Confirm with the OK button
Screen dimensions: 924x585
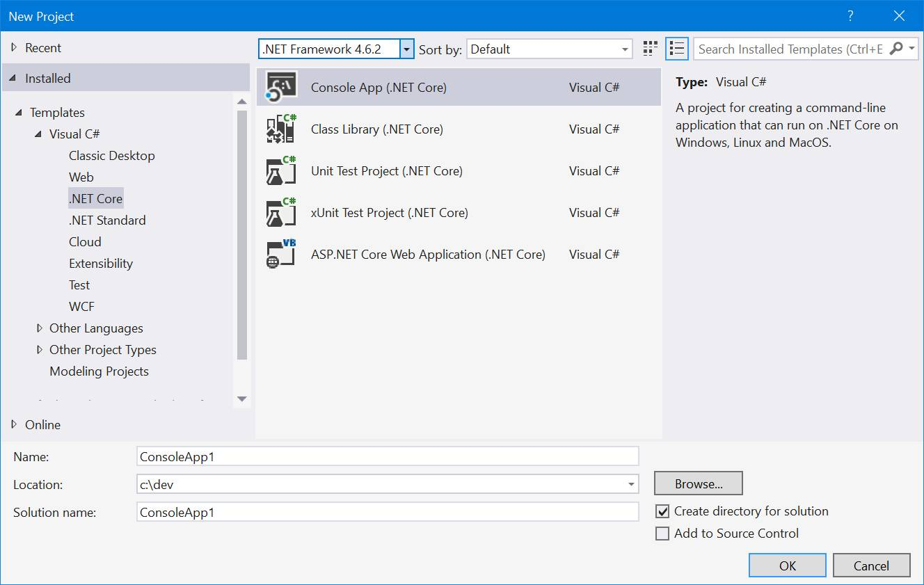pos(788,566)
